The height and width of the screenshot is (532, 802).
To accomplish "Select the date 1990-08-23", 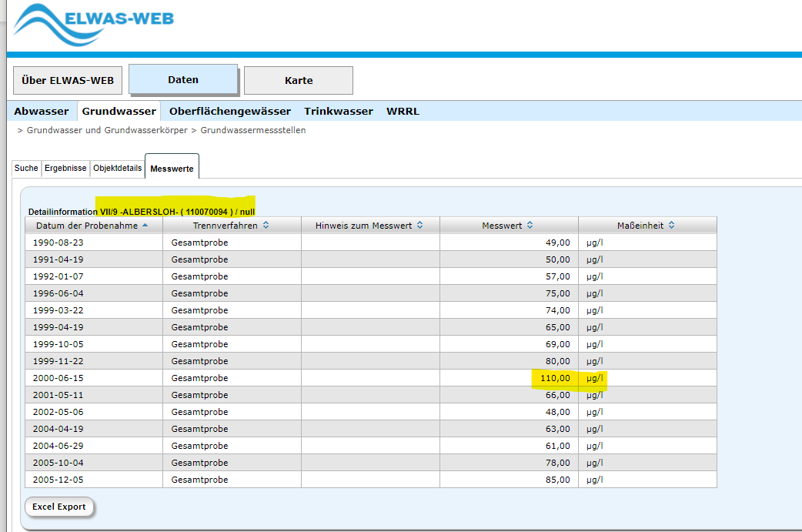I will point(58,243).
